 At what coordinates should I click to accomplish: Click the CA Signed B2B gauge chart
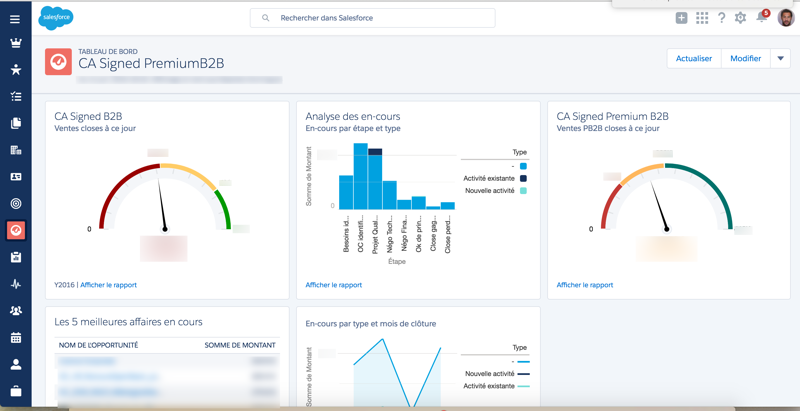[x=165, y=197]
